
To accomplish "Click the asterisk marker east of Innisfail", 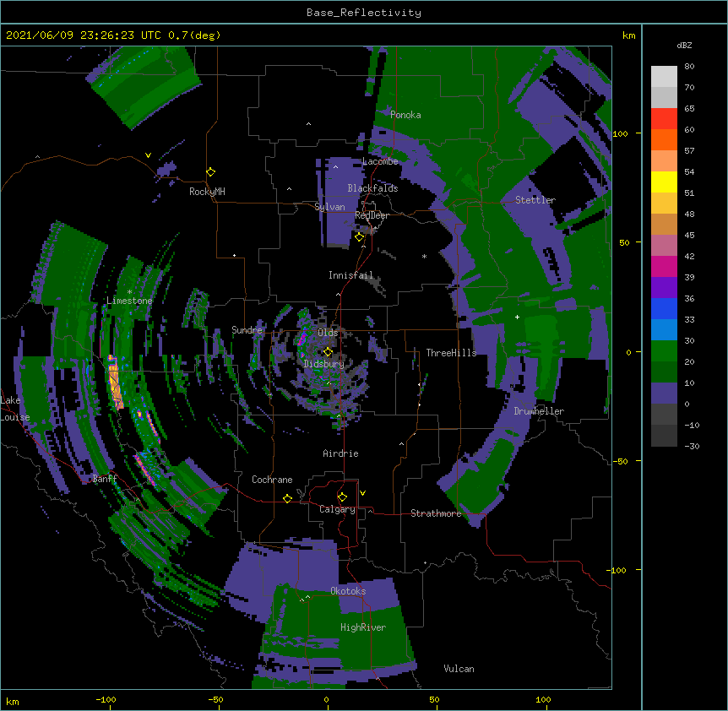I will tap(424, 257).
